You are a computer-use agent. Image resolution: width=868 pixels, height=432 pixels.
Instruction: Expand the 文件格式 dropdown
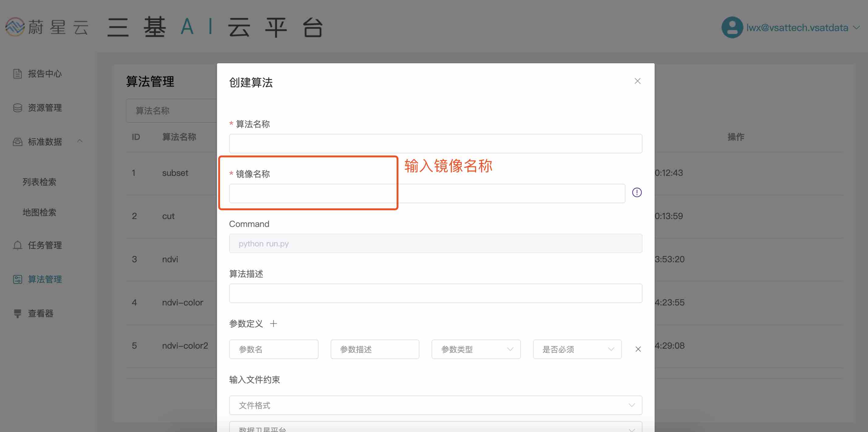click(435, 405)
